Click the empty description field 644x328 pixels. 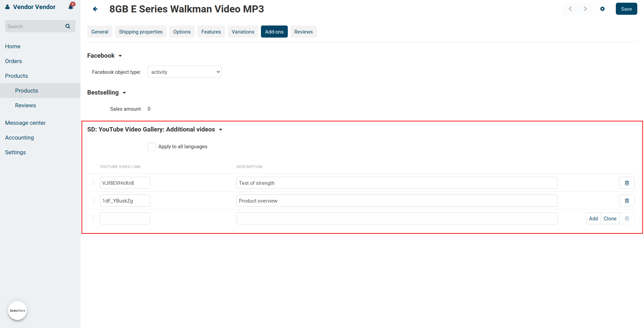point(397,218)
